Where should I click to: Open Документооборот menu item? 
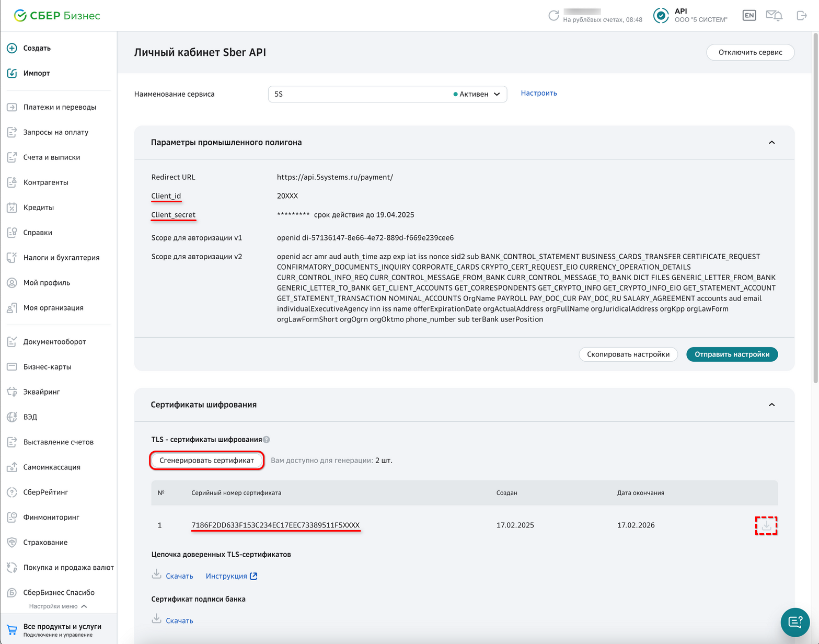click(54, 342)
